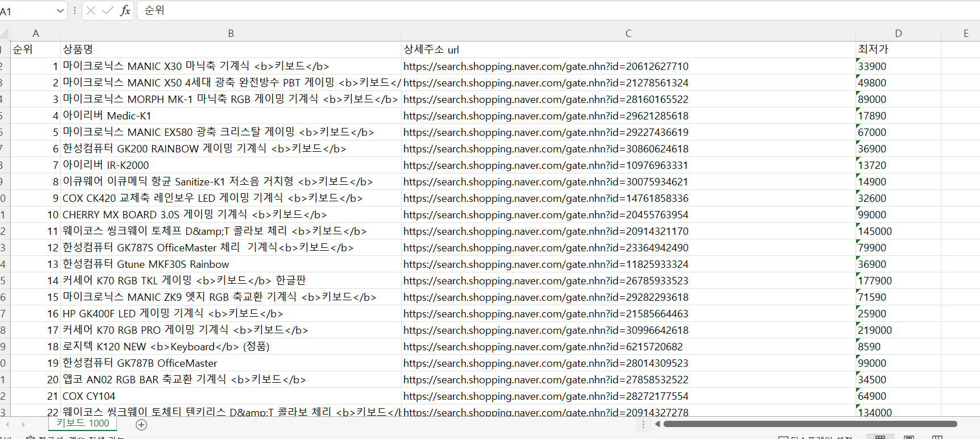Screen dimensions: 980x439
Task: Switch to the 키보드 1000 sheet tab
Action: coord(83,423)
